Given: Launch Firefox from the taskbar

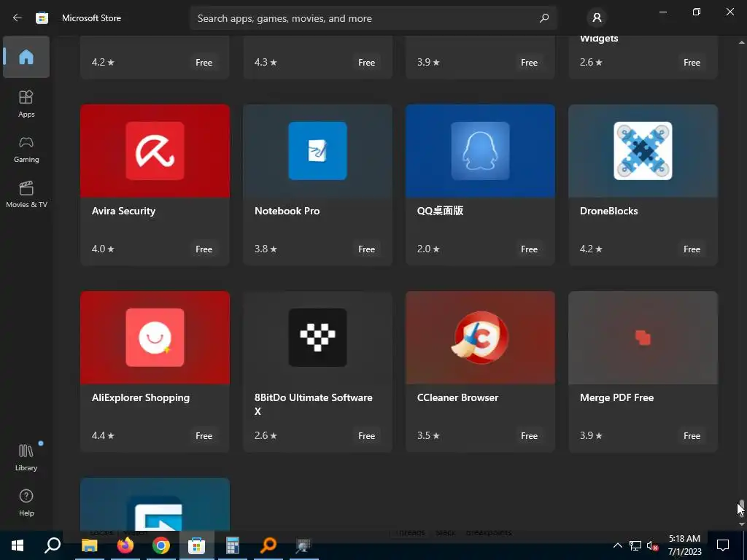Looking at the screenshot, I should pos(125,545).
